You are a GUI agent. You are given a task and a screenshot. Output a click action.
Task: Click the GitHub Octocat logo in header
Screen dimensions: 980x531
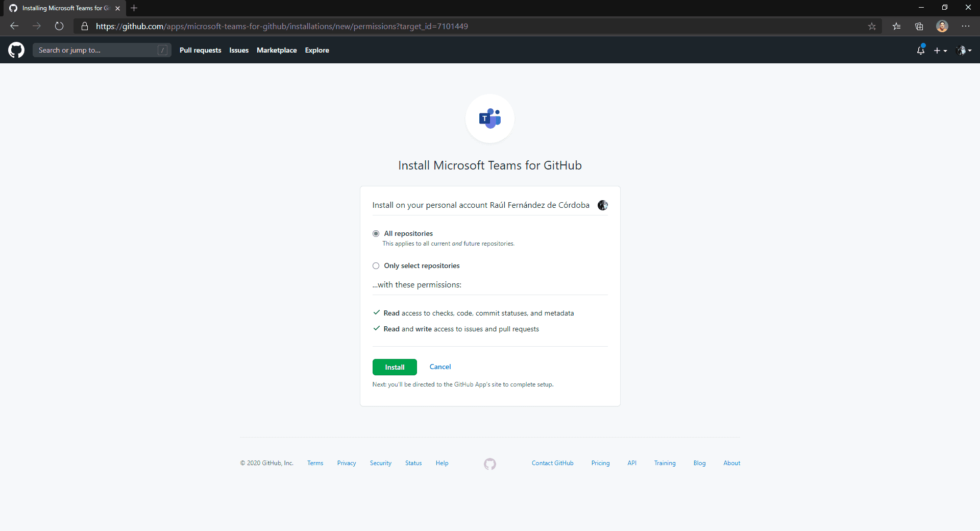(16, 50)
